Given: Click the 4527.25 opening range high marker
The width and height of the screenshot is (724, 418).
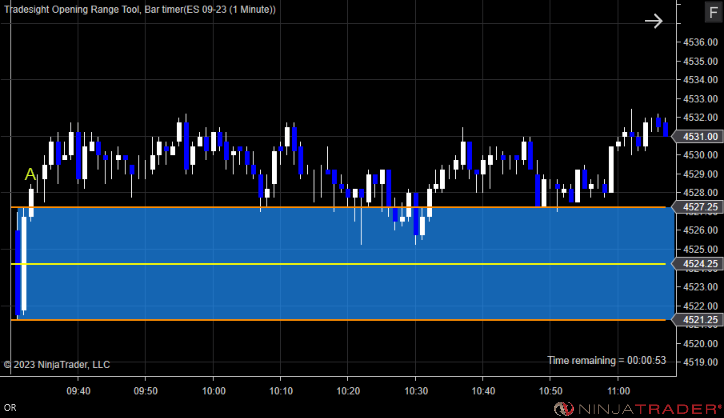Looking at the screenshot, I should pos(697,207).
